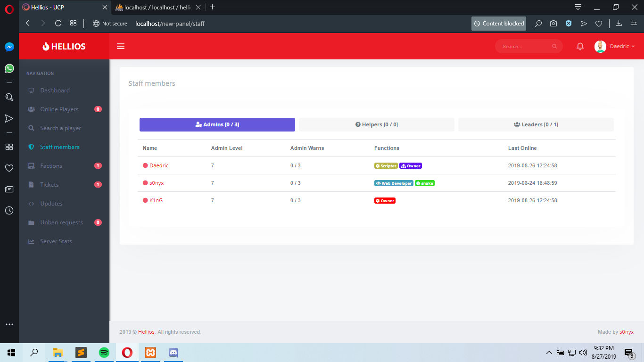Click the Opera sidebar search icon
Viewport: 644px width, 362px height.
point(9,97)
